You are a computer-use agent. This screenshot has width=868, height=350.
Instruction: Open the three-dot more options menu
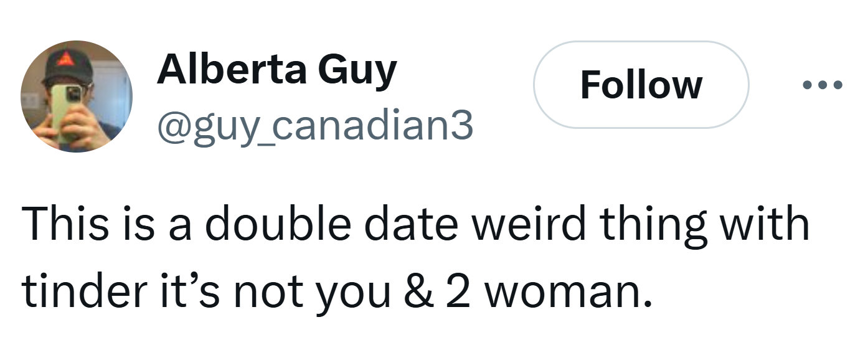pyautogui.click(x=822, y=85)
